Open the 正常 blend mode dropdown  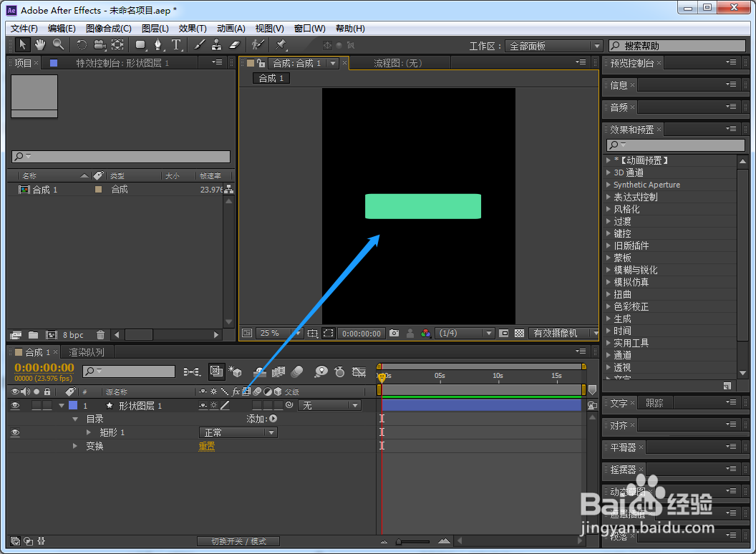point(238,432)
